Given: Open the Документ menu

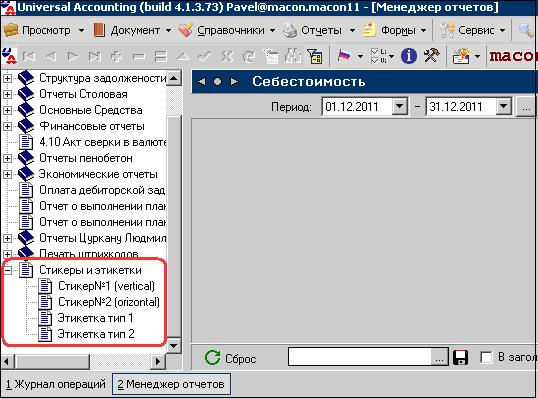Looking at the screenshot, I should [132, 30].
